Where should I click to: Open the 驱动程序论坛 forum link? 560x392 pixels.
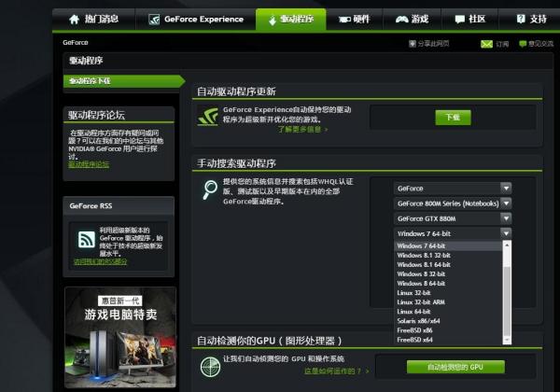tap(89, 164)
